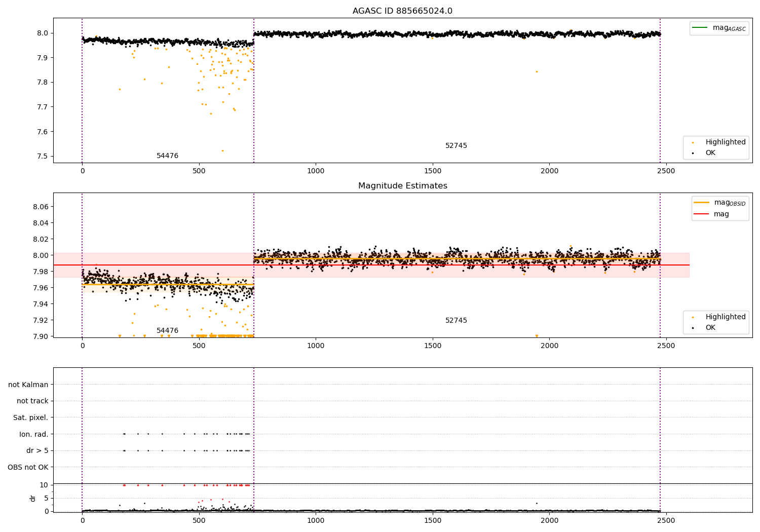The height and width of the screenshot is (532, 760).
Task: Click 'OK' in the top panel legend
Action: tap(710, 153)
